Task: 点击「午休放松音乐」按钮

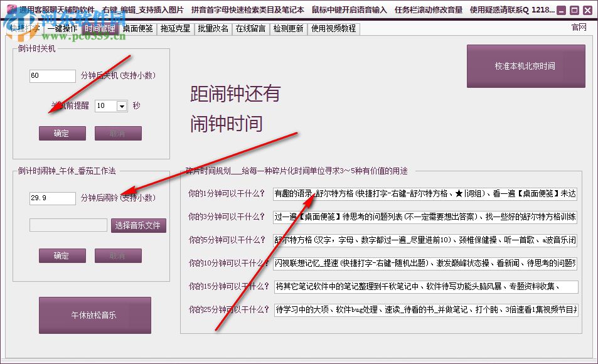Action: (94, 316)
